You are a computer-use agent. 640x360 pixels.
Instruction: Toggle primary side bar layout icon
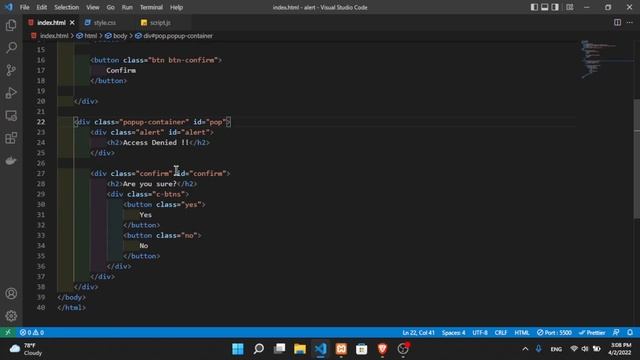pos(534,7)
